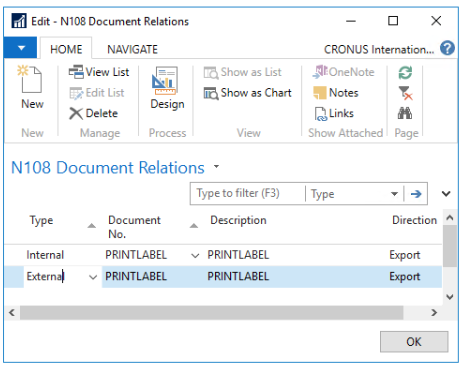
Task: Open the filter field Type dropdown
Action: tap(394, 194)
